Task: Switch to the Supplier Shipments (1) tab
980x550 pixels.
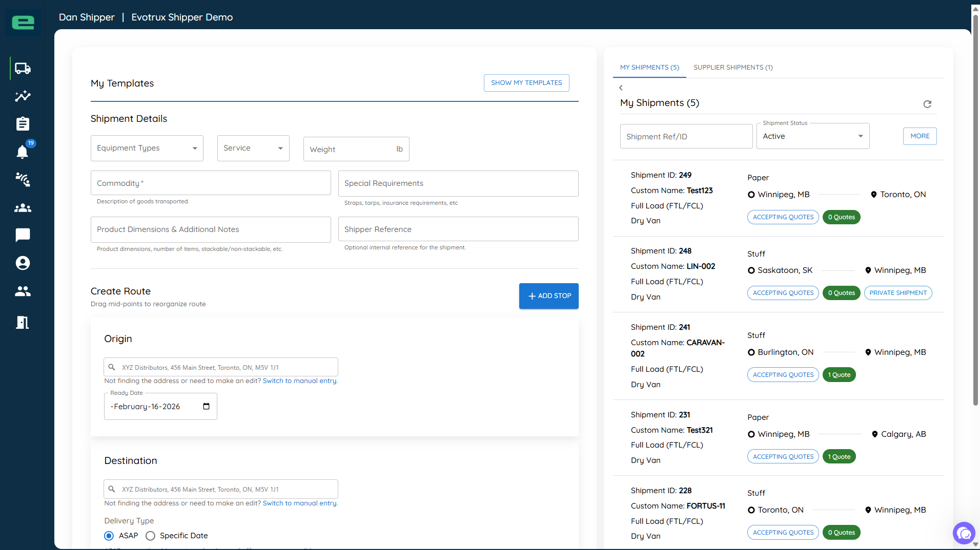Action: [x=733, y=68]
